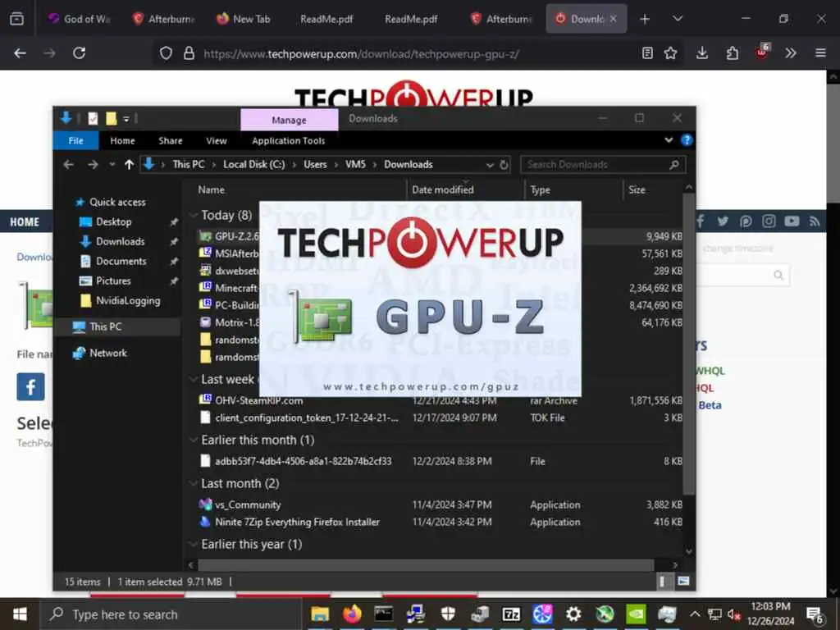Screen dimensions: 840x630
Task: Click New folder quick access icon
Action: 111,118
